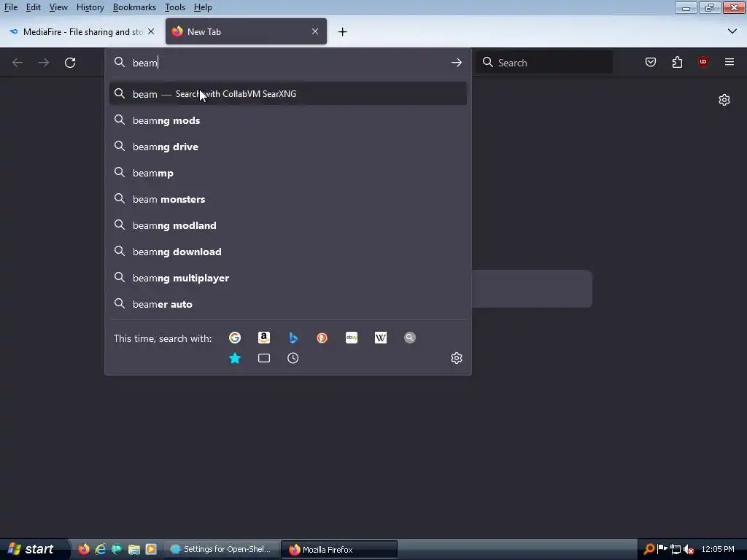Search once with DuckDuckGo icon

322,338
